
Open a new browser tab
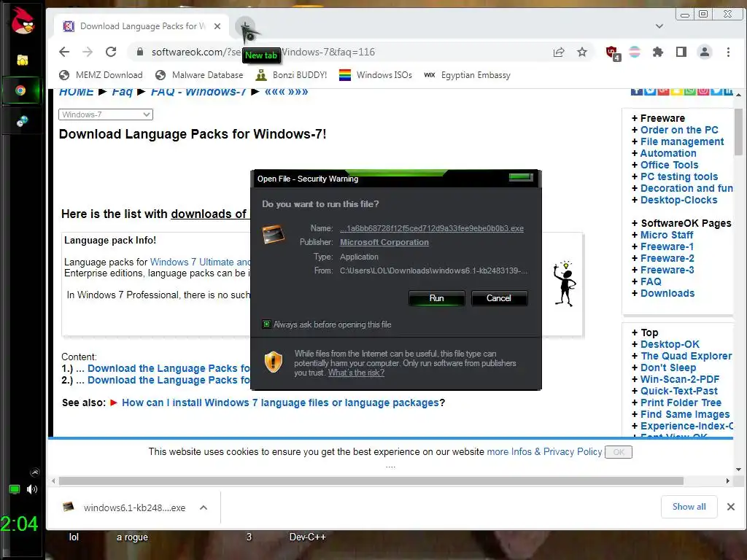tap(245, 26)
